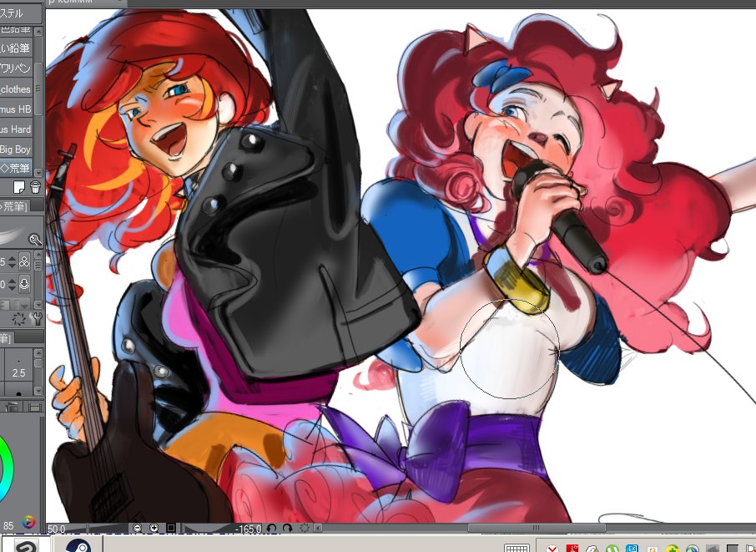
Task: Click the blue X square tray icon
Action: click(x=632, y=549)
